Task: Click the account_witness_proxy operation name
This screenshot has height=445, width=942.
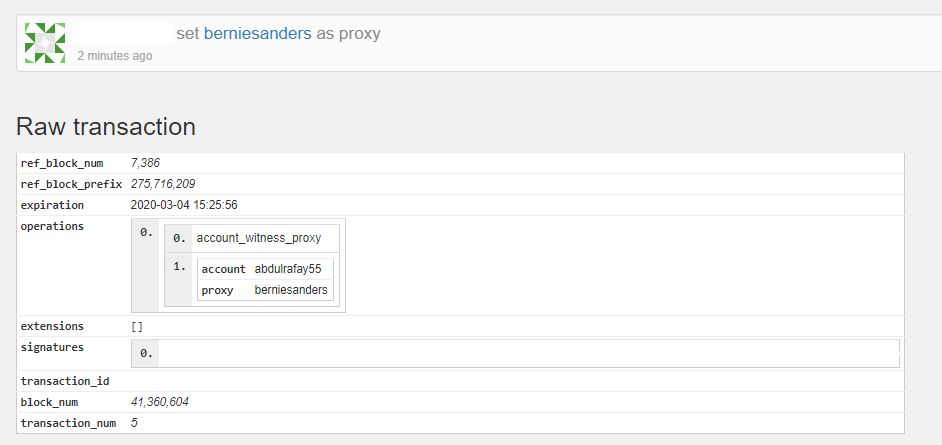Action: point(259,238)
